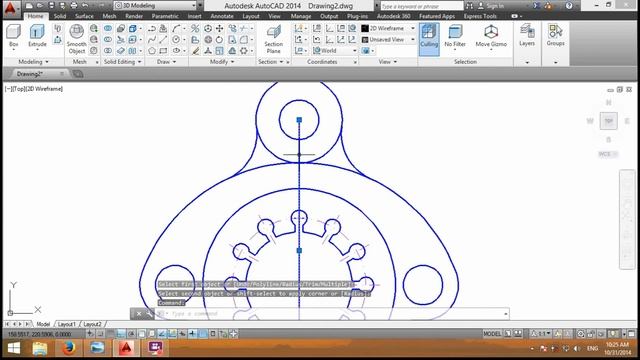
Task: Click the Plot printer icon in quick access
Action: point(73,5)
